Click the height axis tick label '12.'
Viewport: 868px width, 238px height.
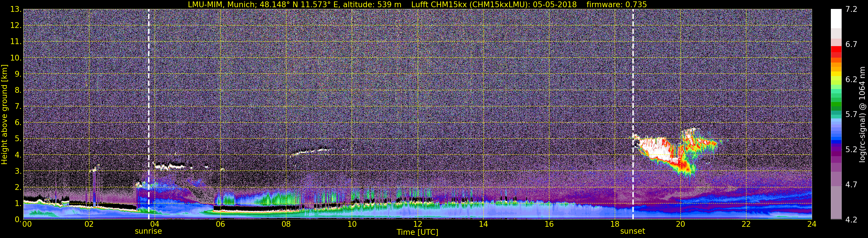pos(16,25)
